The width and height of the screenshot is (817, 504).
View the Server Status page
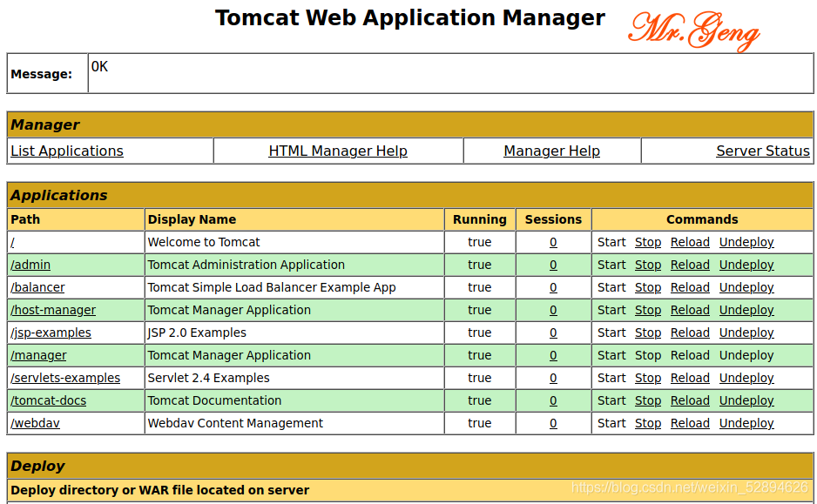(x=763, y=151)
